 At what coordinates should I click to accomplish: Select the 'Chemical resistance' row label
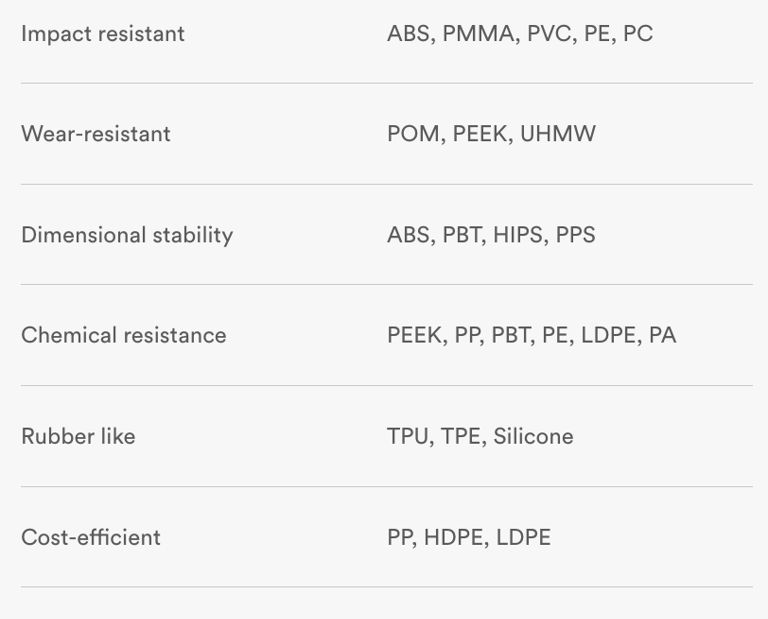click(x=124, y=335)
